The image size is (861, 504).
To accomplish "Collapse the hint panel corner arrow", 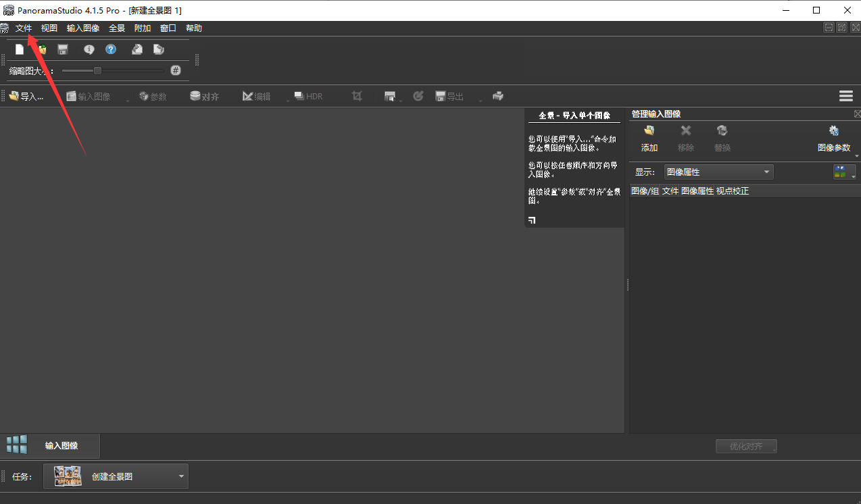I will [532, 220].
